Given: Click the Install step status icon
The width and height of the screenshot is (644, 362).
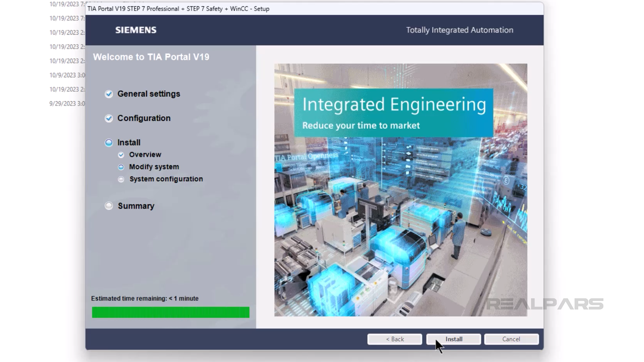Looking at the screenshot, I should [x=109, y=143].
